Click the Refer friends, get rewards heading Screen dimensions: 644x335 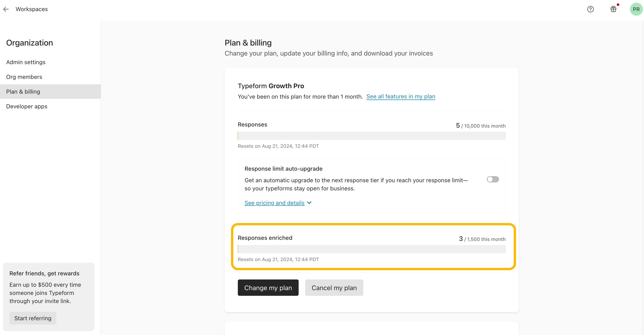44,273
